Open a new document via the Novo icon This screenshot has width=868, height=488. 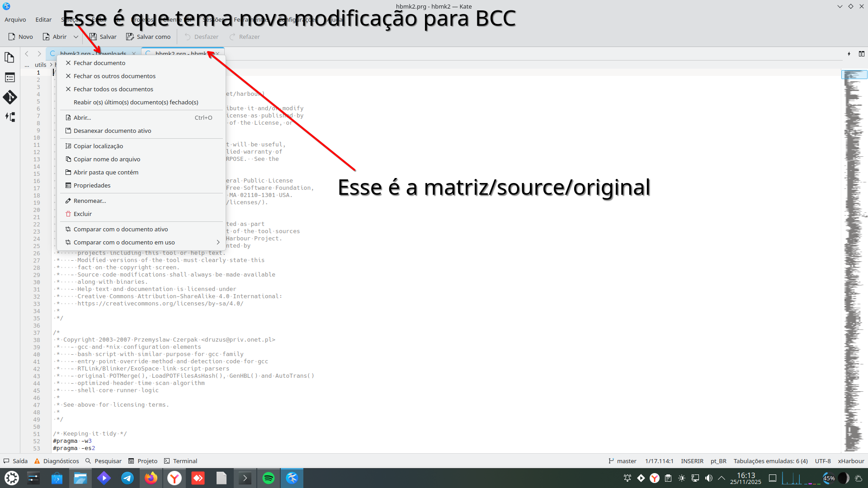click(20, 37)
